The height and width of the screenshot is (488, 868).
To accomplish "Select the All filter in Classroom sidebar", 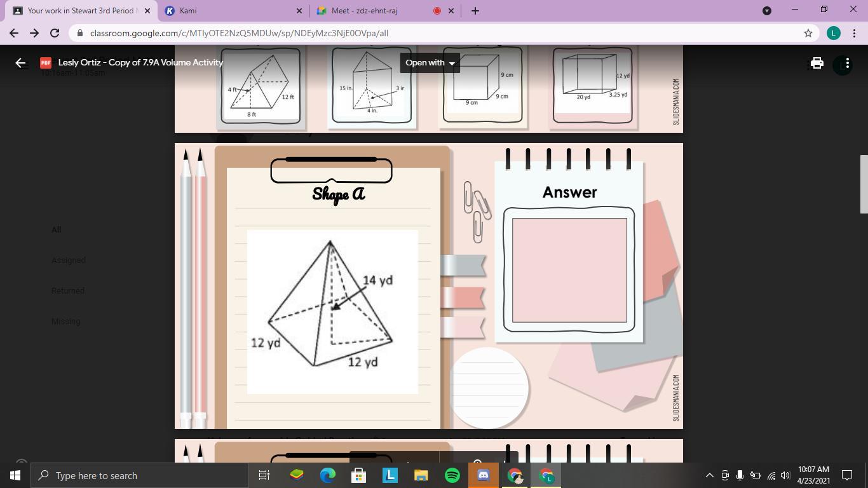I will [57, 229].
